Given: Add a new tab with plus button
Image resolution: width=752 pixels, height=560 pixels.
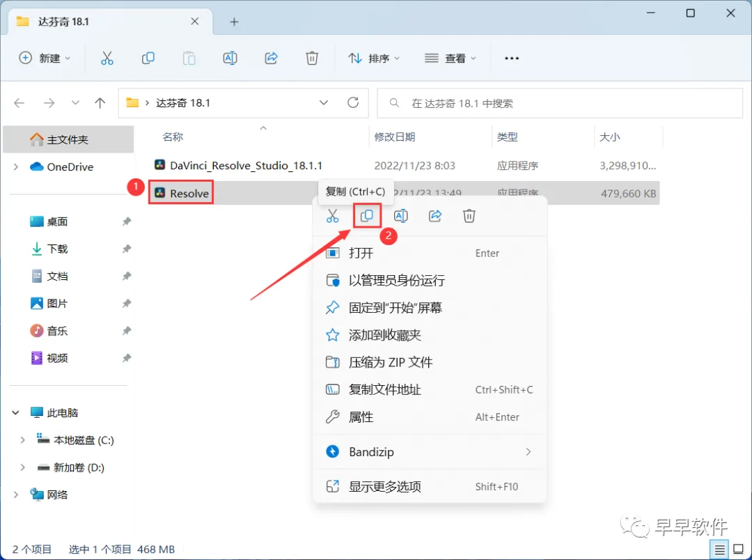Looking at the screenshot, I should tap(234, 22).
